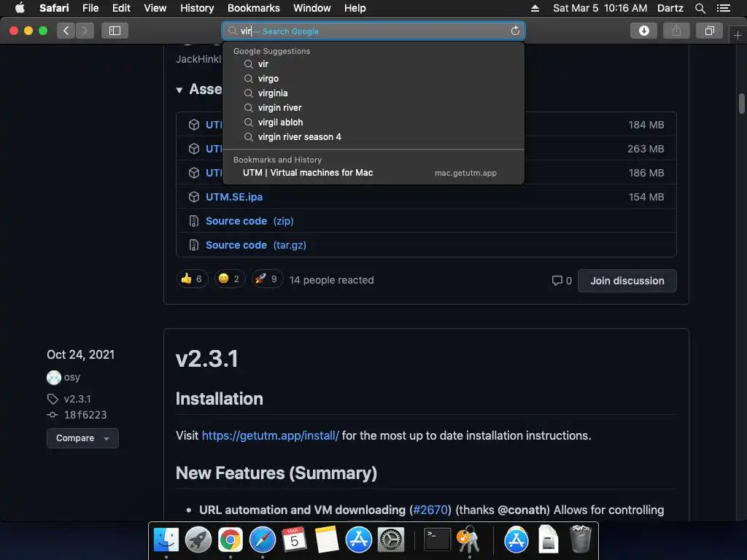The height and width of the screenshot is (560, 747).
Task: Go forward using Safari forward arrow
Action: click(85, 31)
